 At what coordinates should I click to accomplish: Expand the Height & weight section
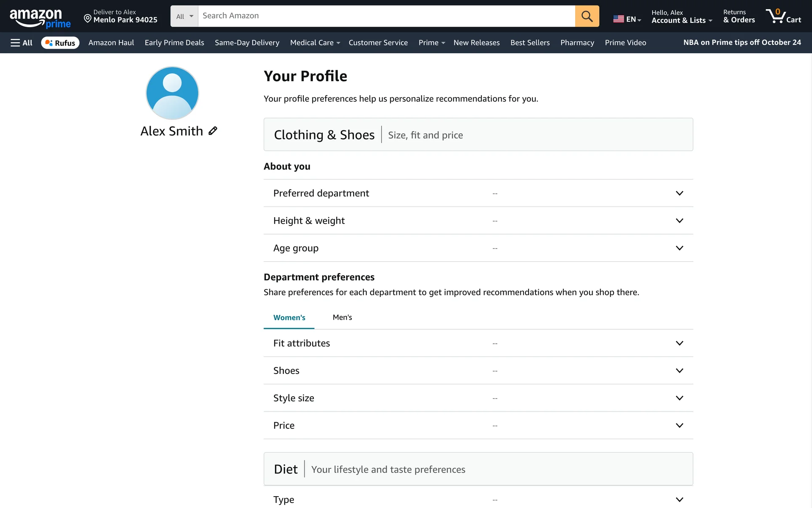(x=679, y=221)
